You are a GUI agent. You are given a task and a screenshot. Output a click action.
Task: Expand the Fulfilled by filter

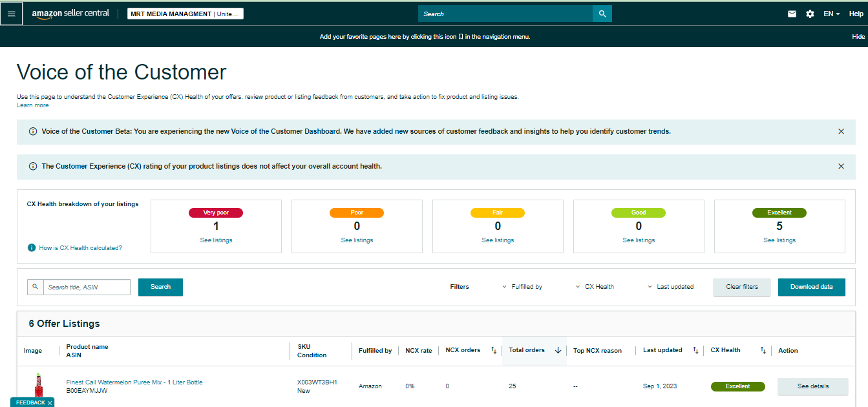(x=522, y=287)
